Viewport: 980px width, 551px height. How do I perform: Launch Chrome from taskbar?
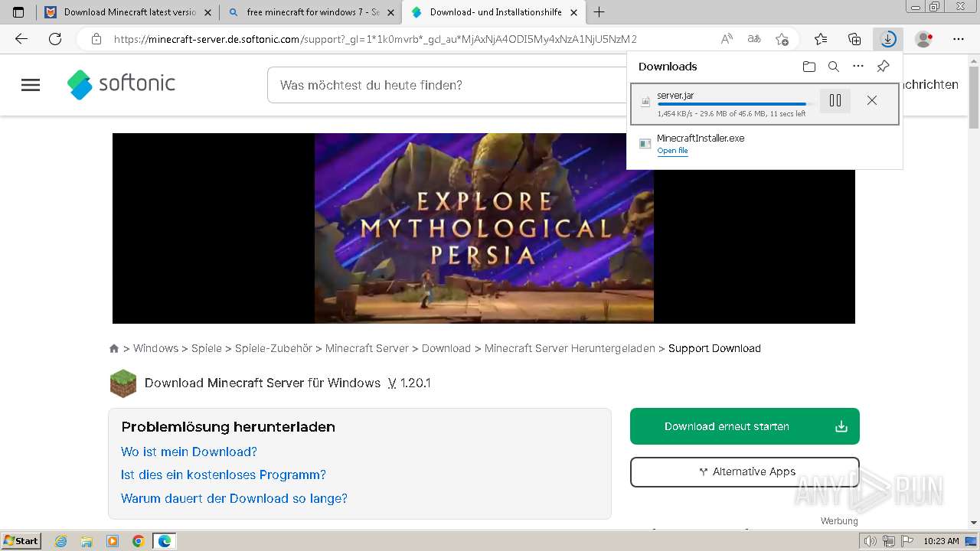pos(139,541)
